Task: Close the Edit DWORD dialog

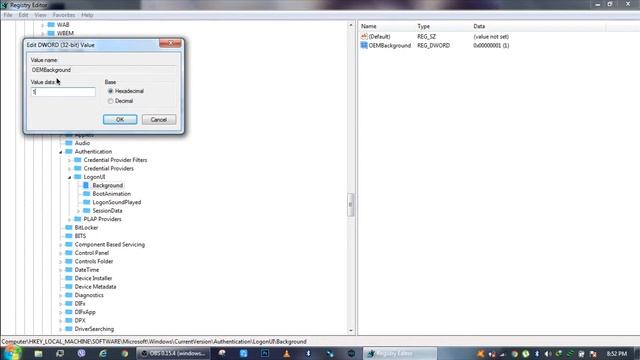Action: [170, 43]
